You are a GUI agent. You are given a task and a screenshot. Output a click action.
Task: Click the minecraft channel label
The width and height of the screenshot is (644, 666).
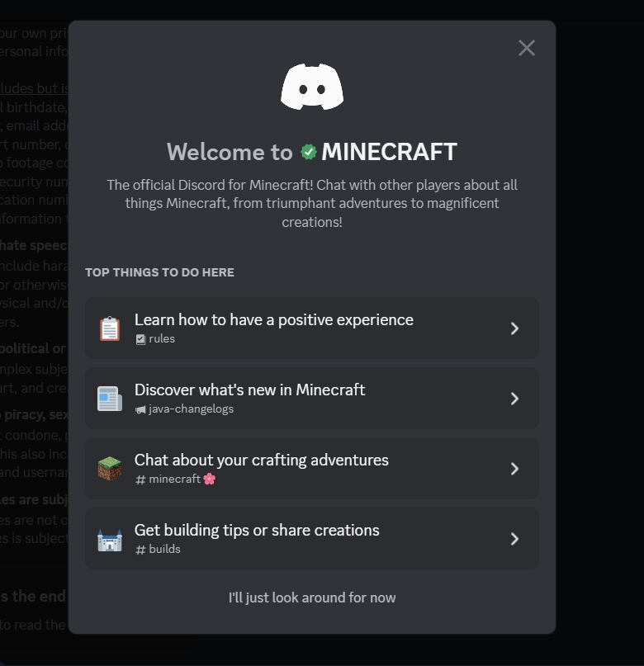click(x=174, y=479)
